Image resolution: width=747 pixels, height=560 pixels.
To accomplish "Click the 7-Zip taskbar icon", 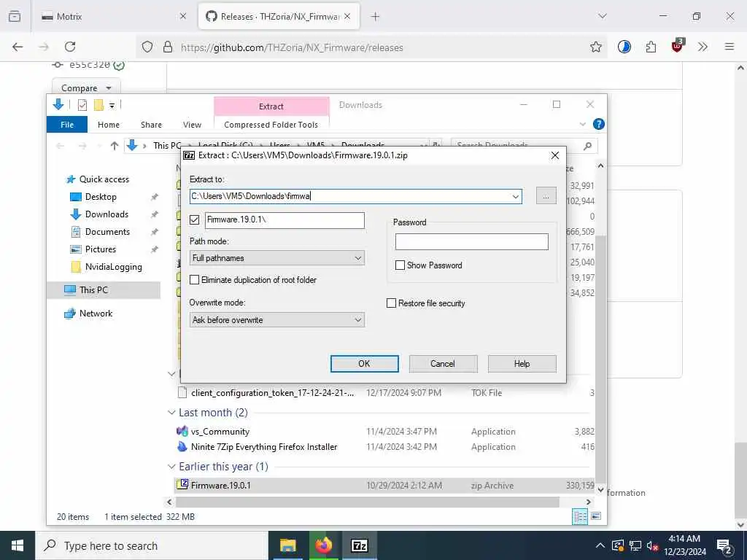I will [x=359, y=545].
